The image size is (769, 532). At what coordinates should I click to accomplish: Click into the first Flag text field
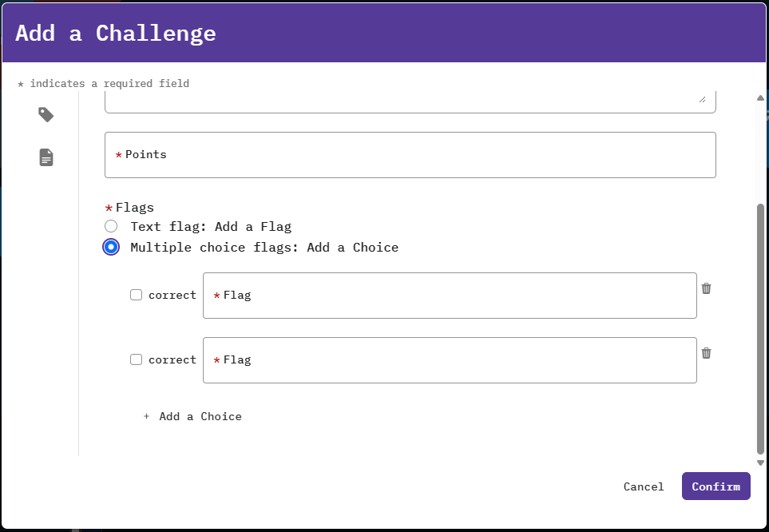pos(449,296)
